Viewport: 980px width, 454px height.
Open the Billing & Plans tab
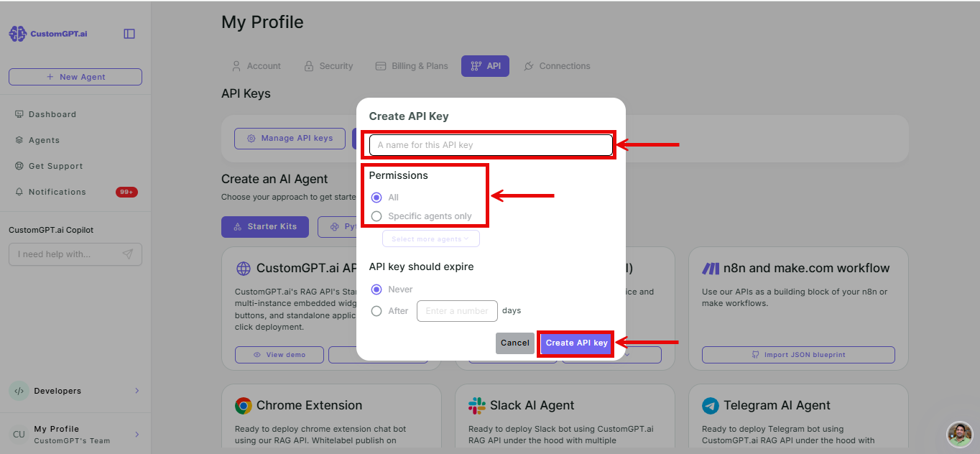point(412,66)
